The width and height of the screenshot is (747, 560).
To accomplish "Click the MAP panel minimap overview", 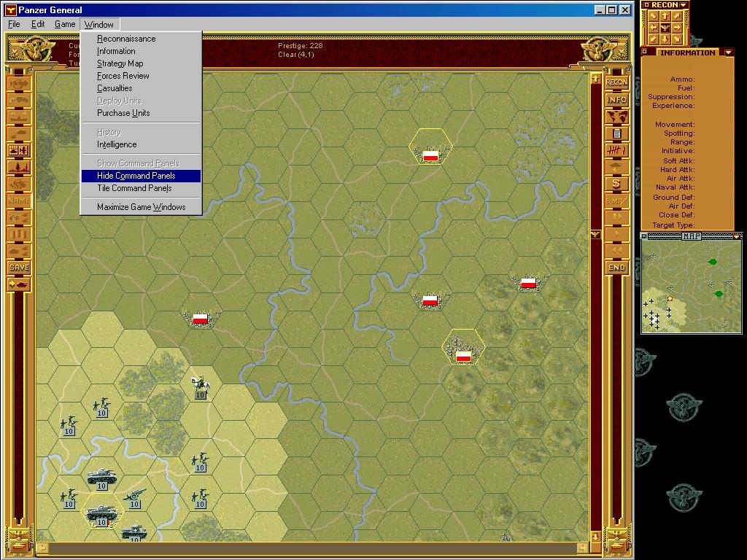I will (692, 287).
